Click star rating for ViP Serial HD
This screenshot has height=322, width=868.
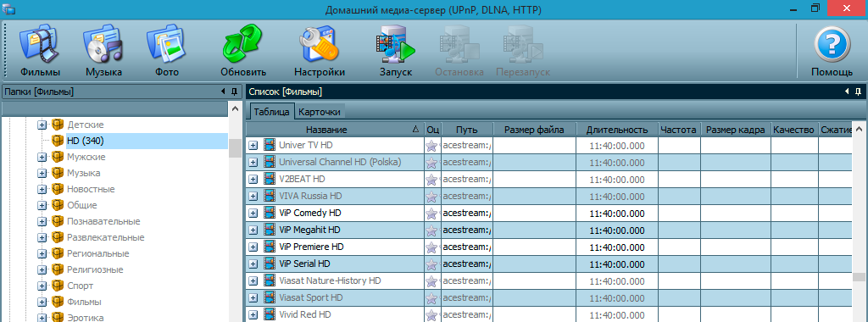coord(431,264)
